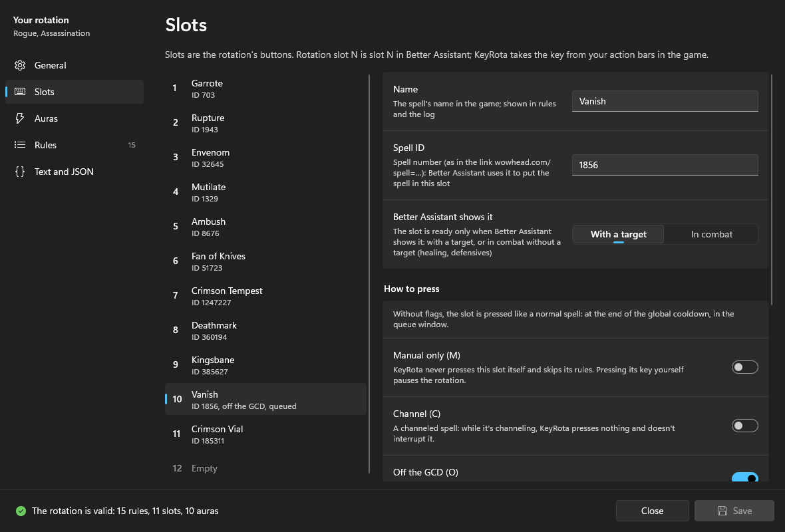Toggle the Manual only (M) switch
The image size is (785, 532).
(744, 367)
